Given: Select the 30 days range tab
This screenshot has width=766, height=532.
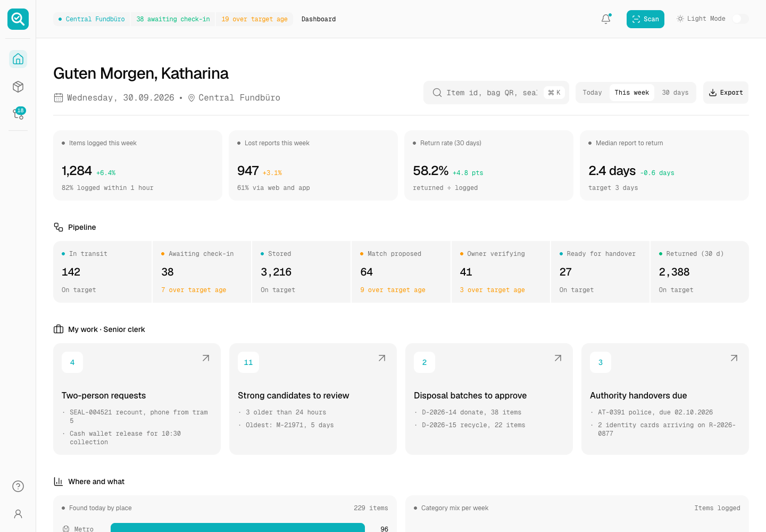Looking at the screenshot, I should pos(675,93).
